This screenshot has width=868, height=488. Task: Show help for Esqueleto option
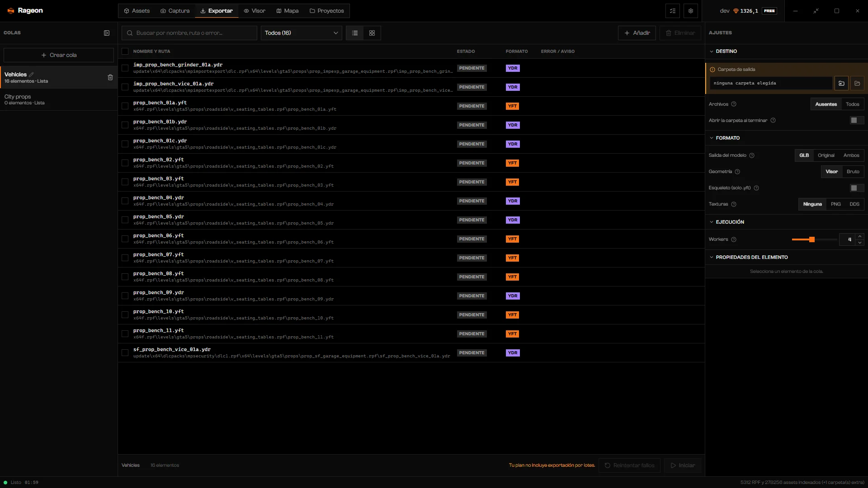coord(756,188)
